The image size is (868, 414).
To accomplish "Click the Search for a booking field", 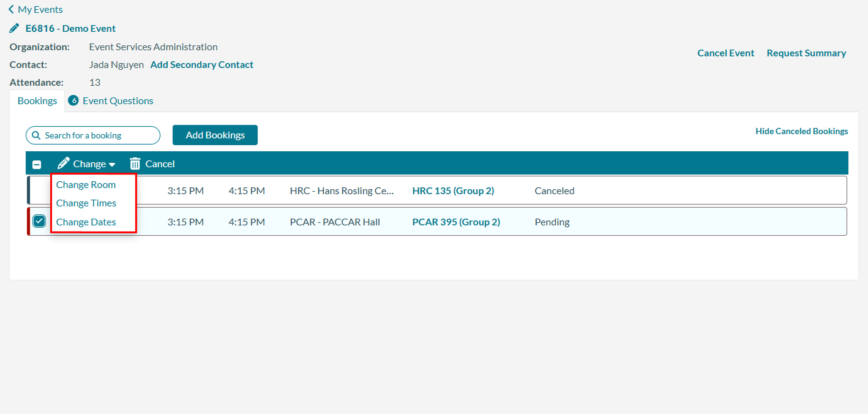I will (93, 135).
